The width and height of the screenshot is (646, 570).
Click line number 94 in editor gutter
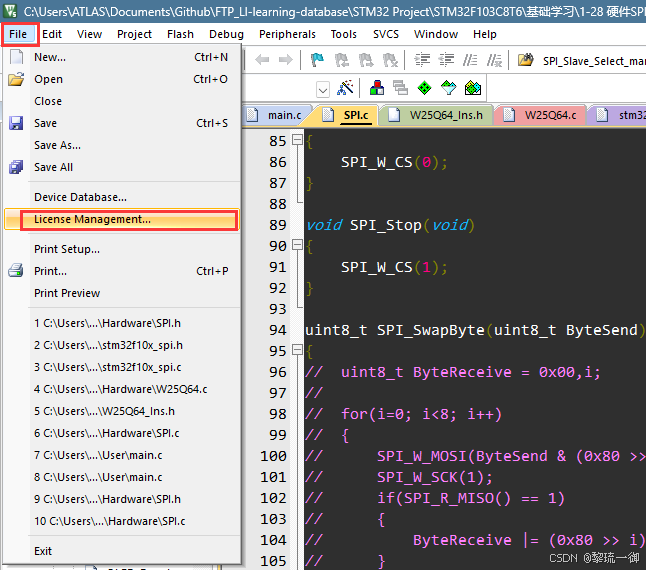(x=277, y=330)
